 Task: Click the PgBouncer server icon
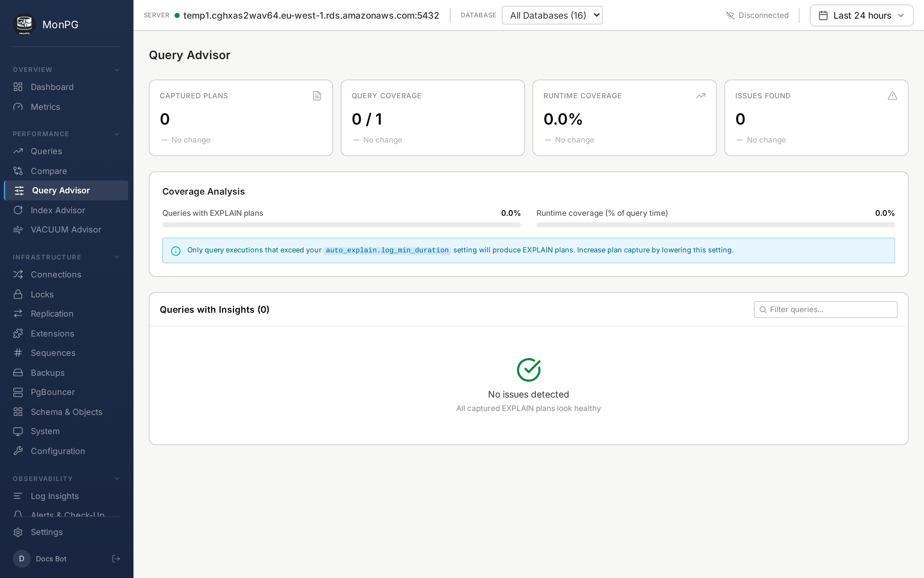coord(18,392)
